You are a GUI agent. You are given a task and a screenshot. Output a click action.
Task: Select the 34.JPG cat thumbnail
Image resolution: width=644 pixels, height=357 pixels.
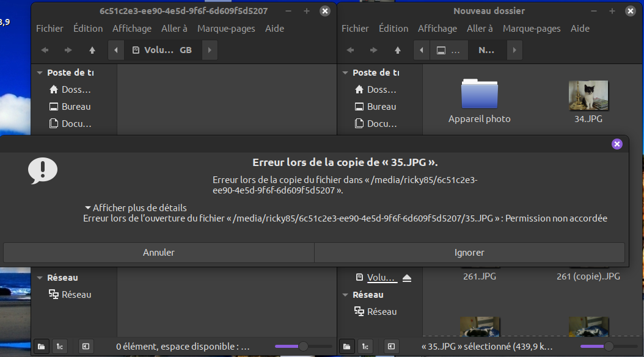pyautogui.click(x=588, y=95)
